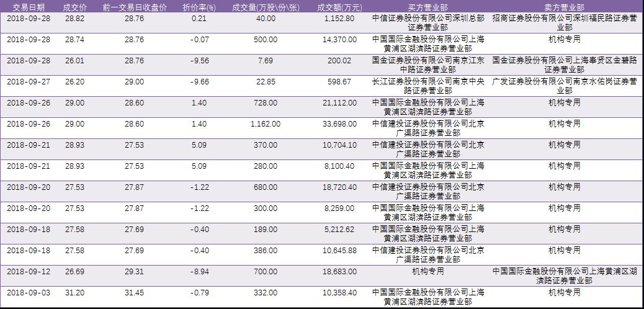Image resolution: width=644 pixels, height=309 pixels.
Task: Click buyer 长江证券股份有限公司南京中央路证券营业部
Action: pos(428,86)
